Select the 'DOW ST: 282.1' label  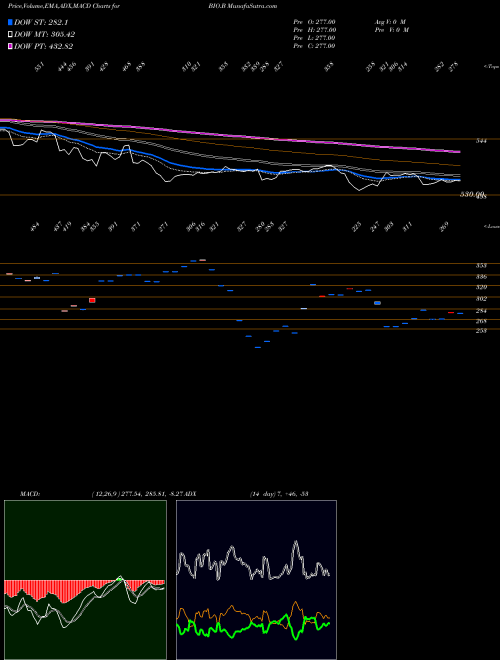click(x=41, y=22)
